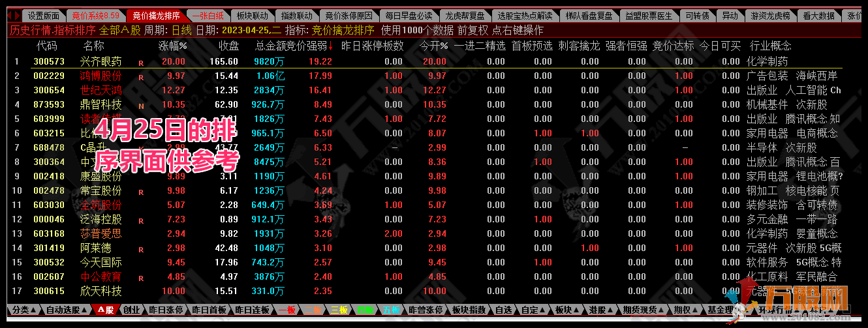Click the R marker beside 中公教育
The width and height of the screenshot is (868, 328).
click(x=140, y=278)
